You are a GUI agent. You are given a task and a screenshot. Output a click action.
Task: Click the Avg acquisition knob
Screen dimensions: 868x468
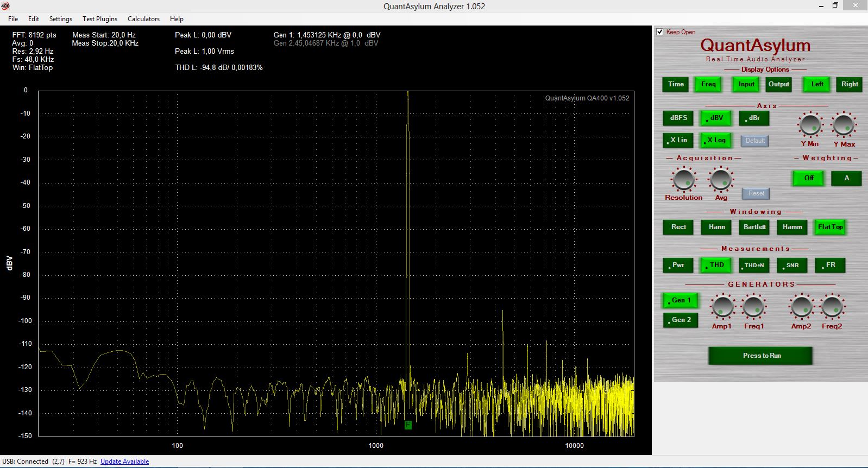721,179
